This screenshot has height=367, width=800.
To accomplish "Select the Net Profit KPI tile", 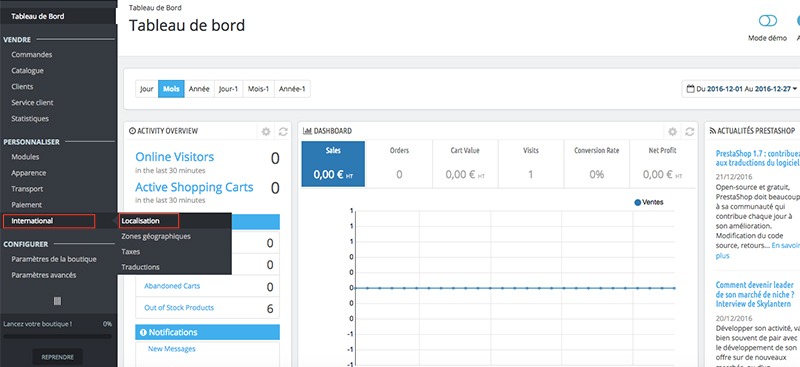I will click(662, 164).
